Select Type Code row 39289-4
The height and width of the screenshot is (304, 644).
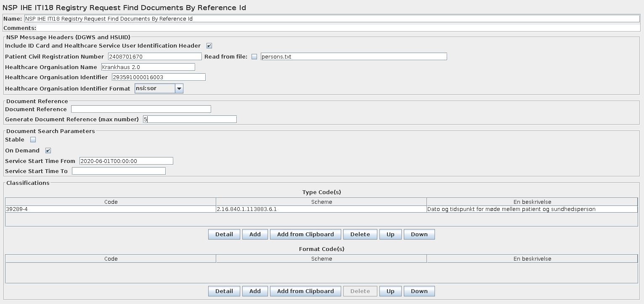(111, 209)
